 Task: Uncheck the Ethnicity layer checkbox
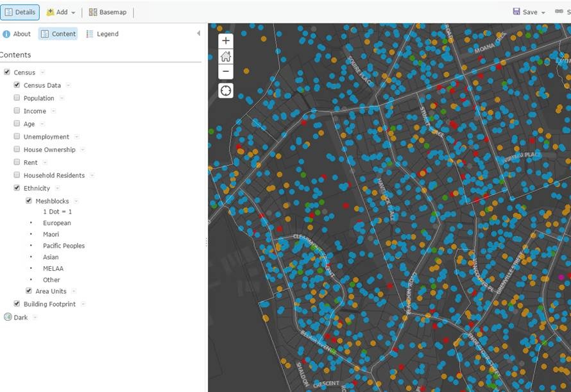point(17,187)
